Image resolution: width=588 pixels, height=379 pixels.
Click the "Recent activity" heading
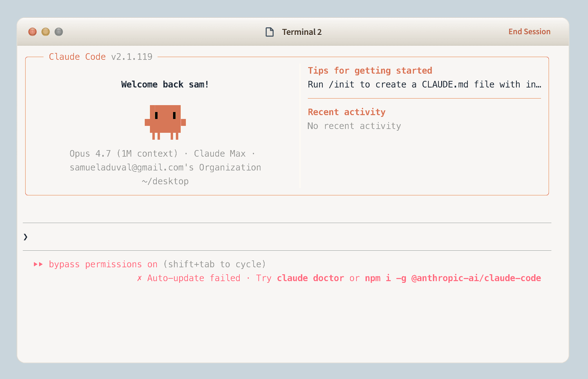pyautogui.click(x=347, y=112)
